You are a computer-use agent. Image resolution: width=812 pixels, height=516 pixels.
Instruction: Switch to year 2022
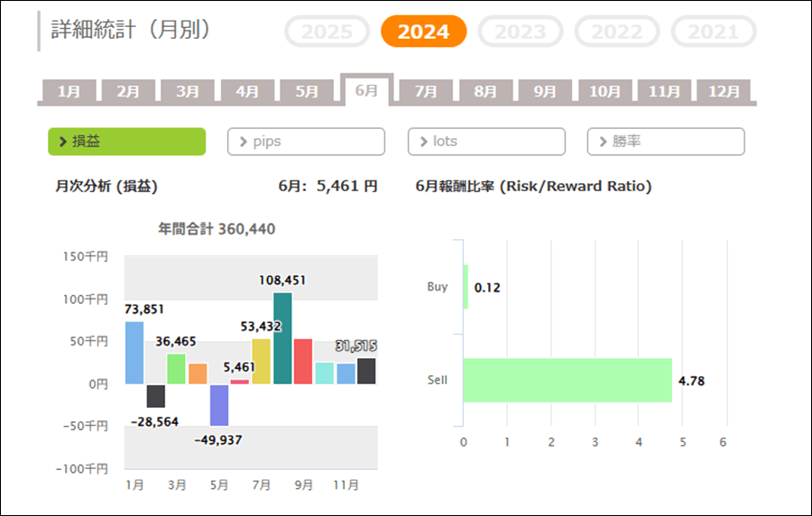coord(617,32)
